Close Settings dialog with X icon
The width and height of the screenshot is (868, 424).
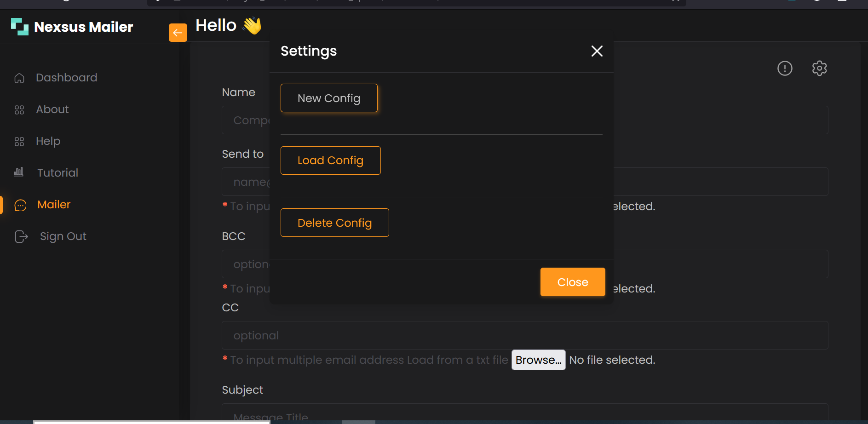tap(597, 51)
